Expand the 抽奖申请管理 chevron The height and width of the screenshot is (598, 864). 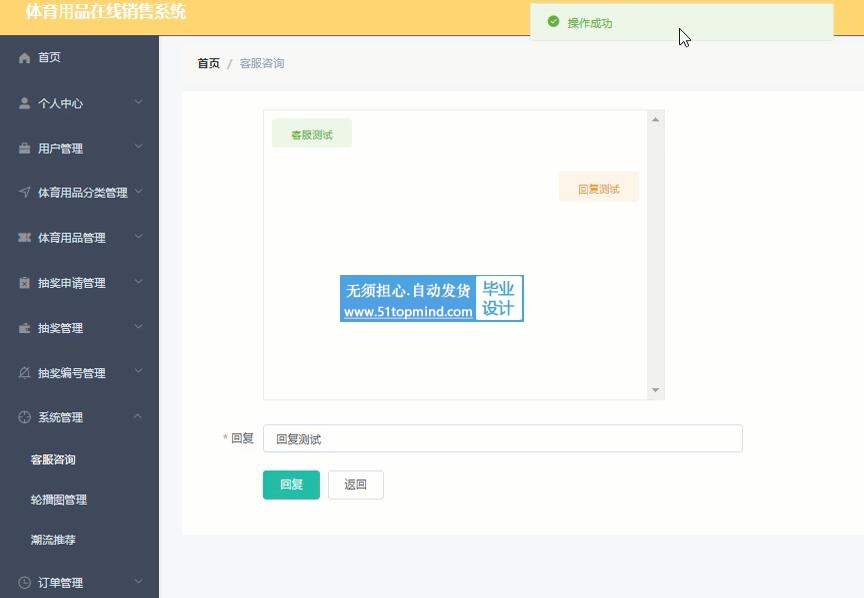[x=138, y=282]
